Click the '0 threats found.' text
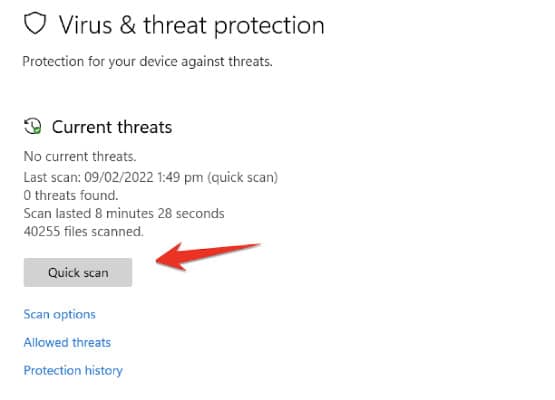 point(71,195)
